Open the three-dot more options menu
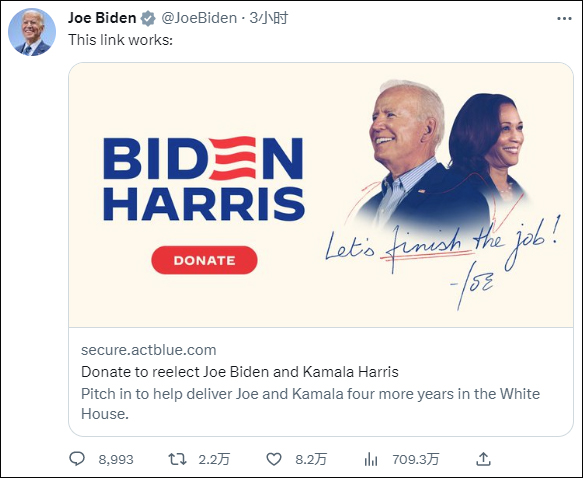 tap(564, 19)
